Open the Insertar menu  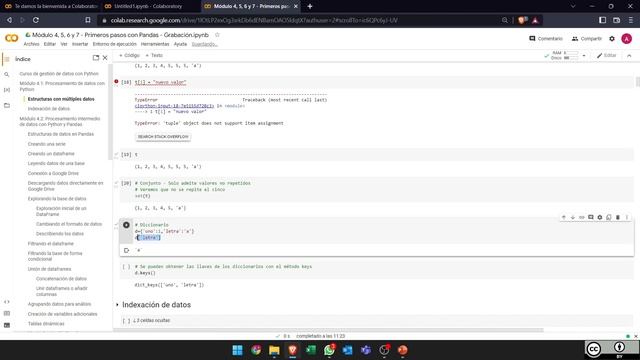[x=80, y=44]
